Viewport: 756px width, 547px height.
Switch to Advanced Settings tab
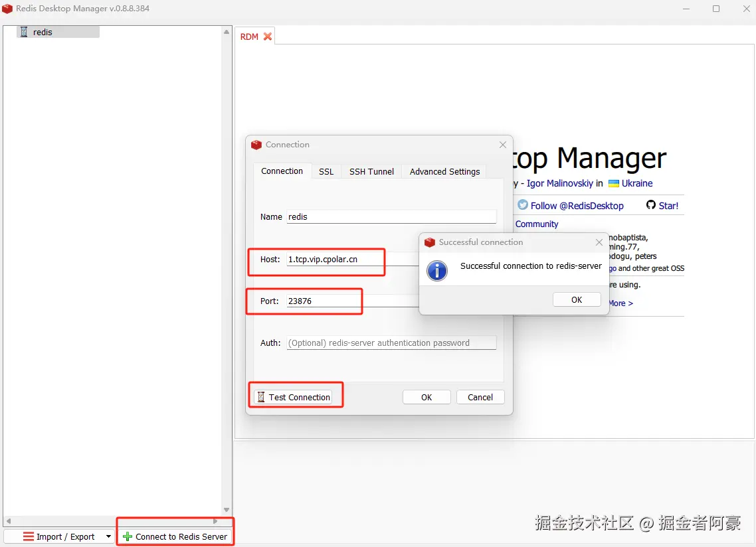(444, 171)
